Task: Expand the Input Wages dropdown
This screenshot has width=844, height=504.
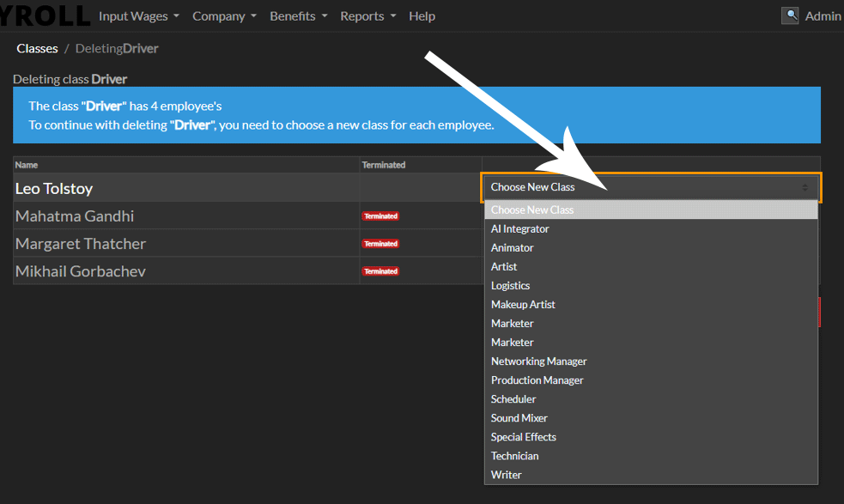Action: [x=134, y=15]
